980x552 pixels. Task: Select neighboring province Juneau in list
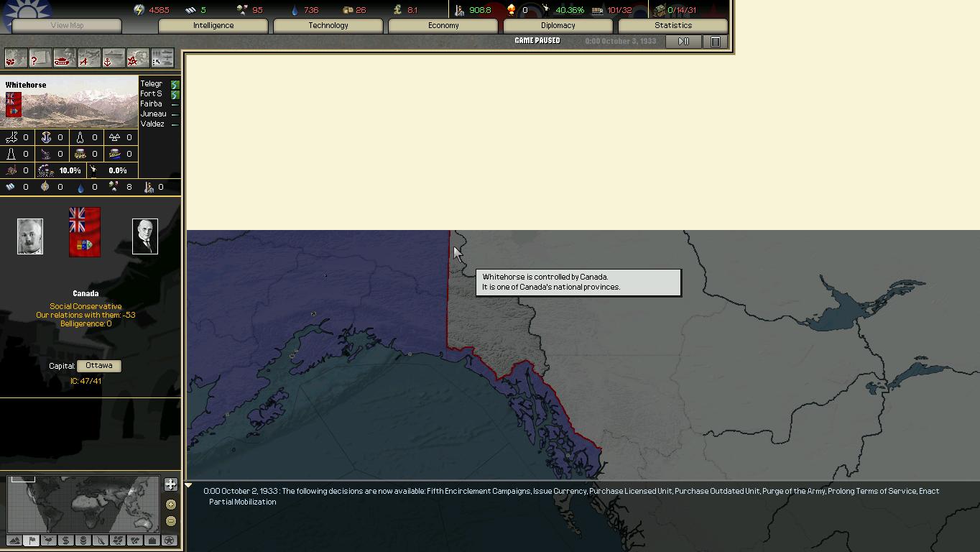click(x=153, y=114)
